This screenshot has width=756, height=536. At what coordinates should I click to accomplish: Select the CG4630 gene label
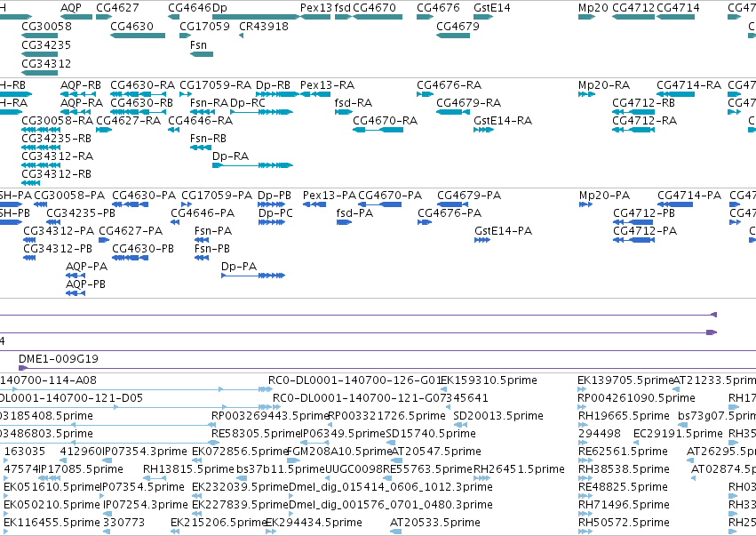pos(132,26)
